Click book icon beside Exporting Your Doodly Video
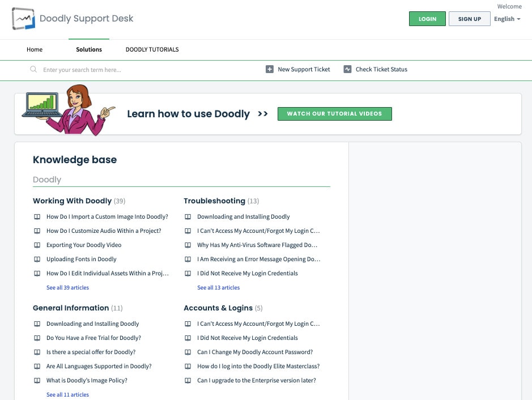 click(x=37, y=245)
